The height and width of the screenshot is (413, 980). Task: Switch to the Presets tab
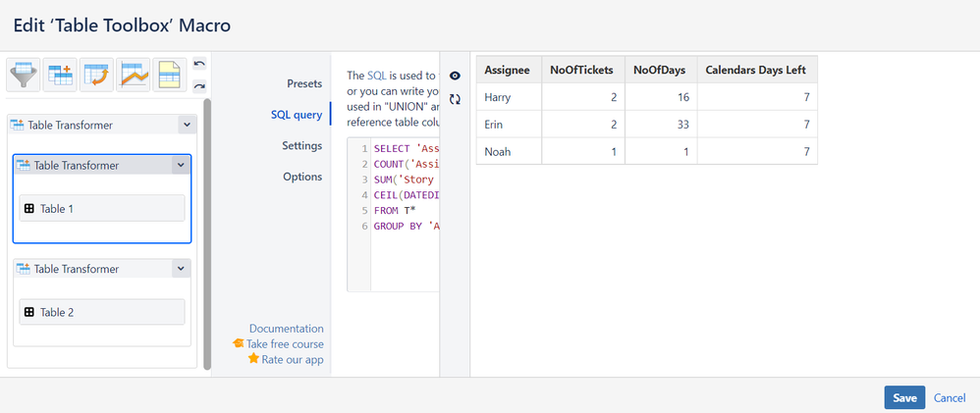coord(303,83)
